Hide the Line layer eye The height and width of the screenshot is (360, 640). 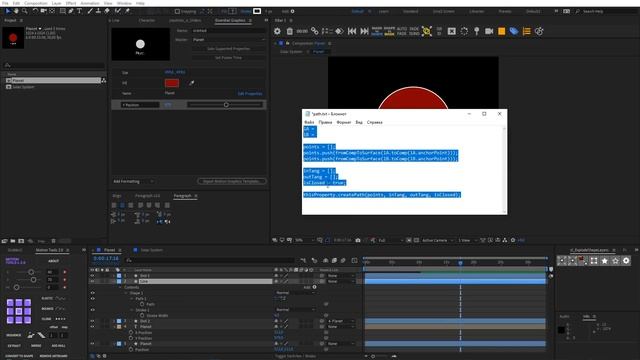click(x=92, y=282)
